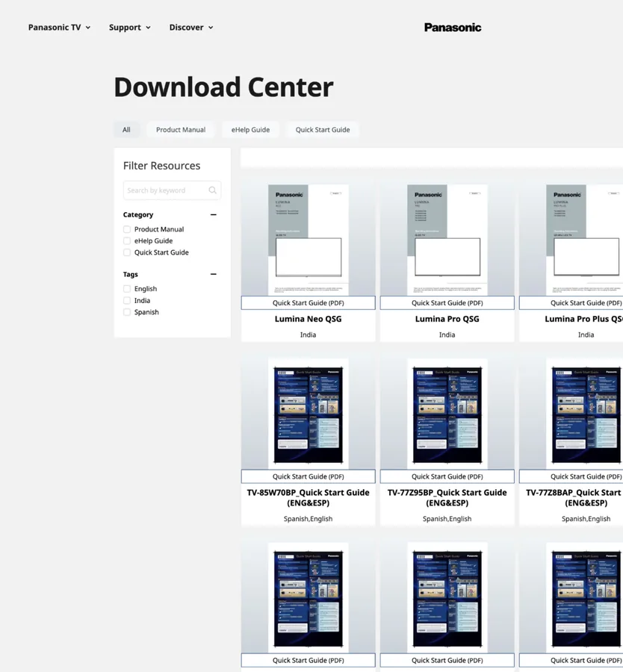Open the TV-77Z95BP guide thumbnail
This screenshot has width=623, height=672.
(447, 414)
